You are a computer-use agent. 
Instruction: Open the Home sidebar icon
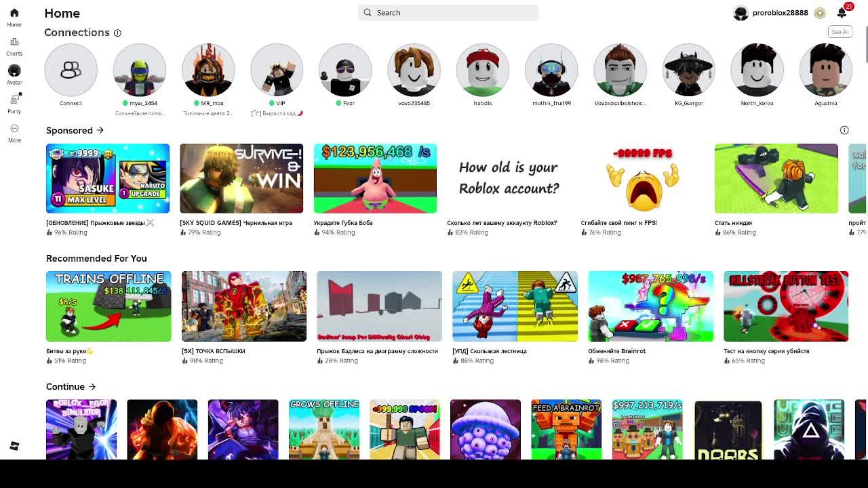14,13
